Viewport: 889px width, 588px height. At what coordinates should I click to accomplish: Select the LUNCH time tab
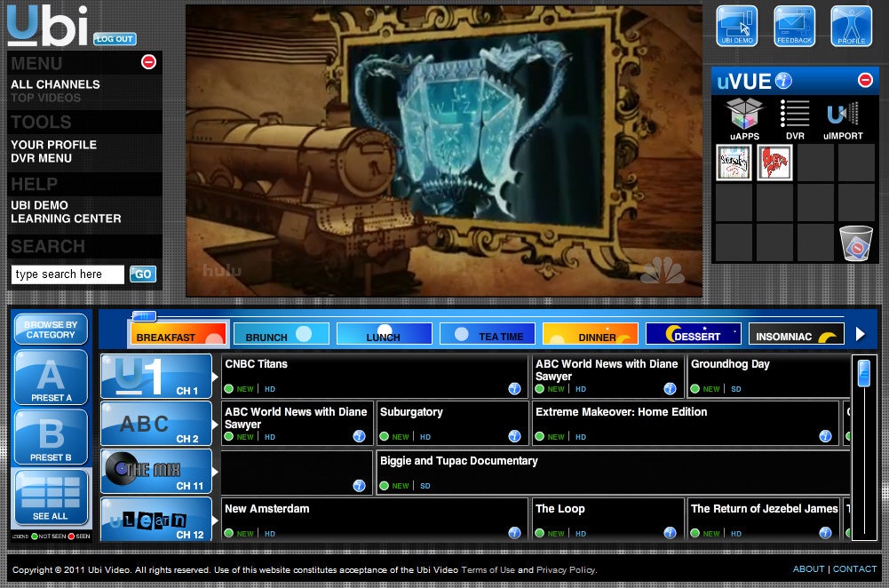[x=385, y=334]
